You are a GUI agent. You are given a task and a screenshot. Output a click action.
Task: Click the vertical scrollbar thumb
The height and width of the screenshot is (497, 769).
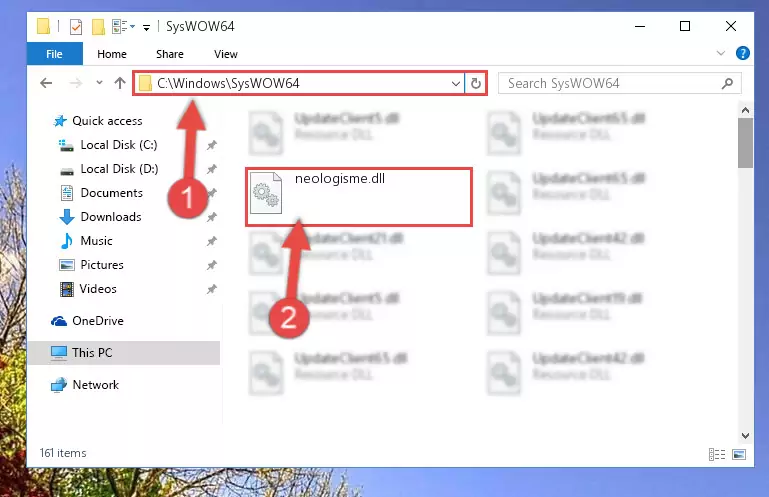[745, 143]
